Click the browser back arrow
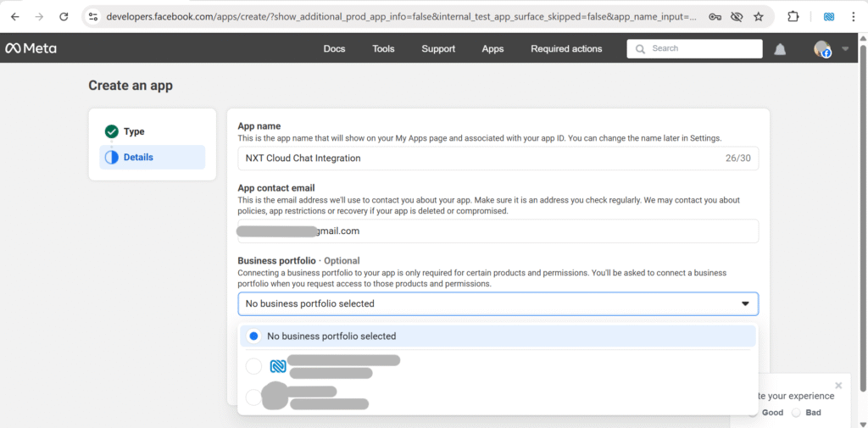This screenshot has height=428, width=868. (x=14, y=16)
